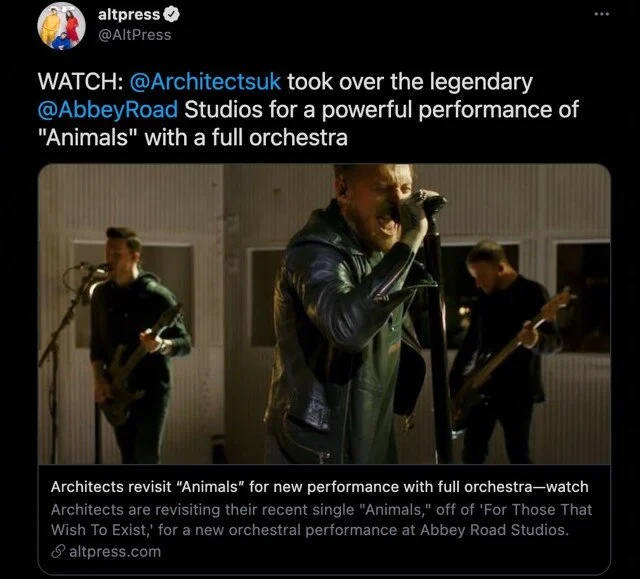Click 'took over the legendary' tweet text
The image size is (640, 579).
pyautogui.click(x=410, y=82)
